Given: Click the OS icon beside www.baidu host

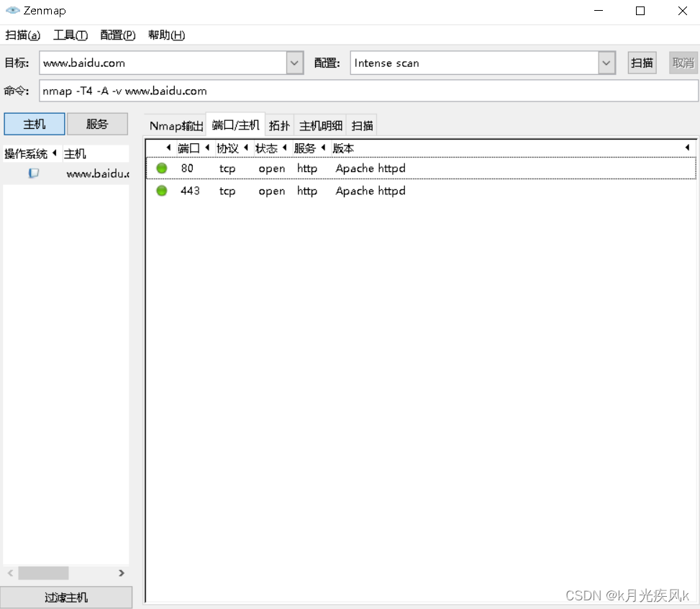Looking at the screenshot, I should (34, 173).
